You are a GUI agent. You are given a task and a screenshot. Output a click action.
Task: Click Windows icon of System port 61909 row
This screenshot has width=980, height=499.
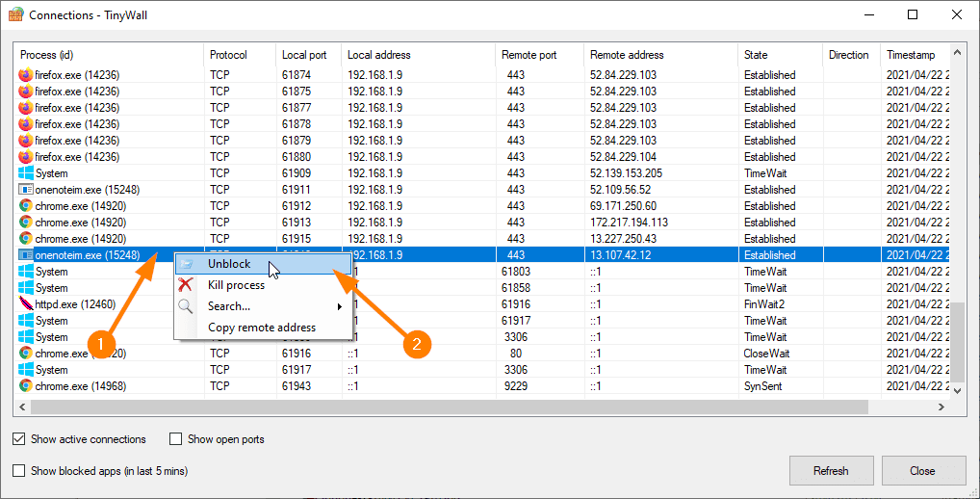click(26, 173)
